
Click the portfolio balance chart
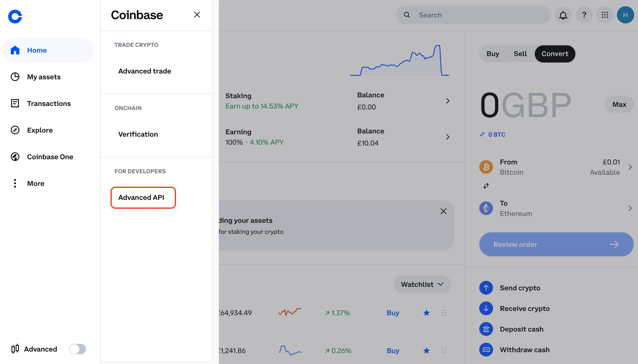(400, 61)
